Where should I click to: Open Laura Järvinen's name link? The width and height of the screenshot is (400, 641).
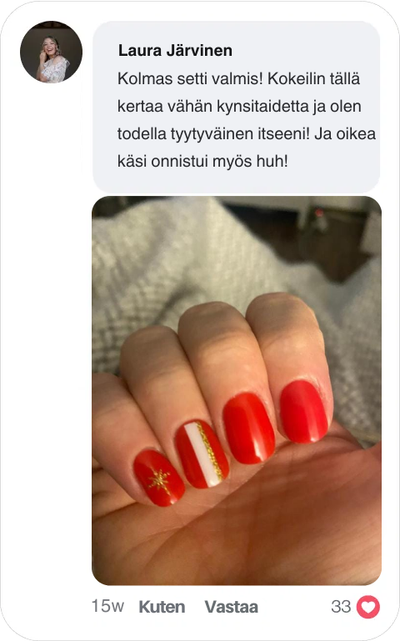click(175, 51)
